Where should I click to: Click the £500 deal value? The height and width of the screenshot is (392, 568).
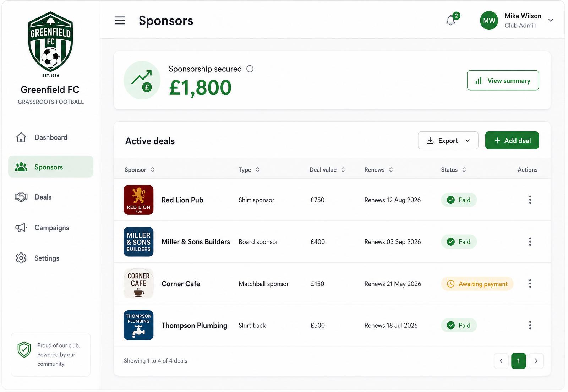(x=317, y=325)
